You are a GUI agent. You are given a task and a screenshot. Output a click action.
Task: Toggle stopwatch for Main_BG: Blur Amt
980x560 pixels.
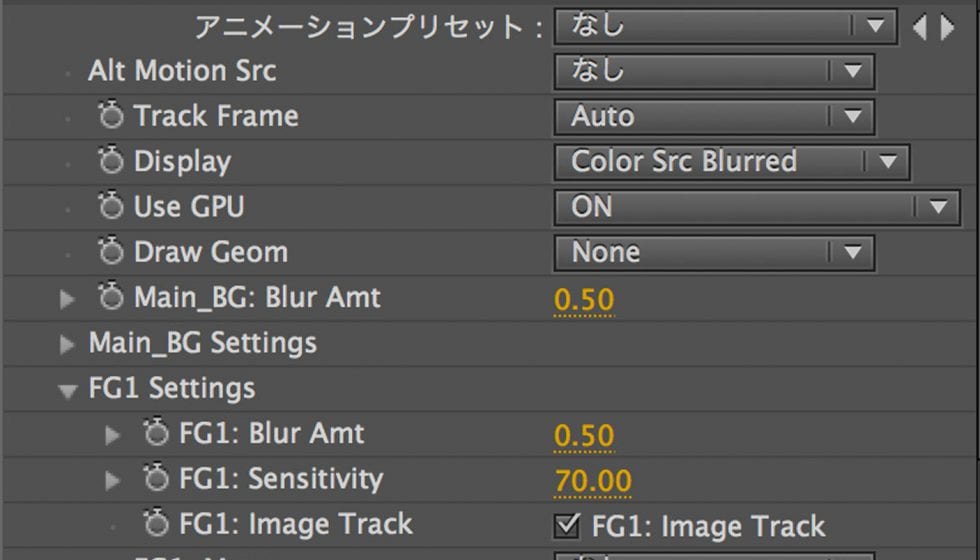coord(111,297)
